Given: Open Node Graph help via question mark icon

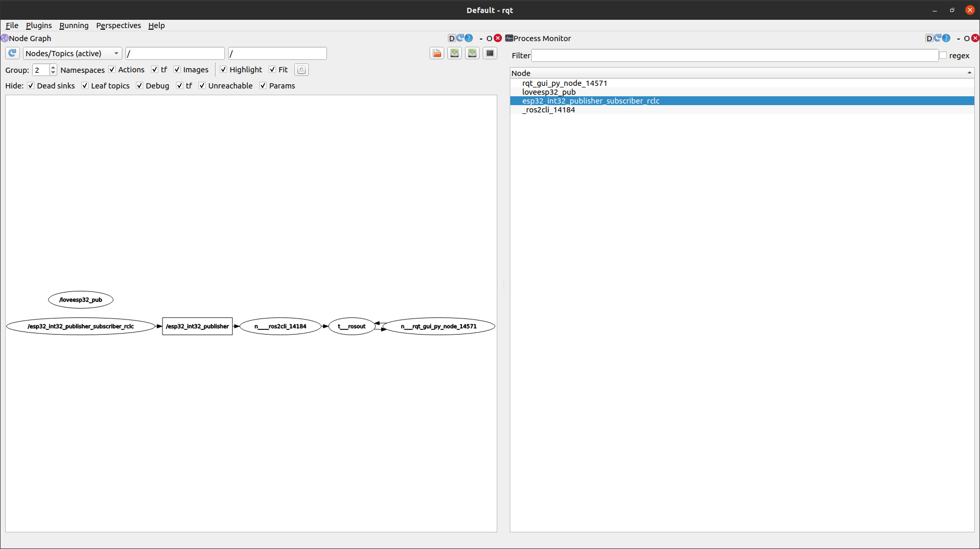Looking at the screenshot, I should click(469, 38).
